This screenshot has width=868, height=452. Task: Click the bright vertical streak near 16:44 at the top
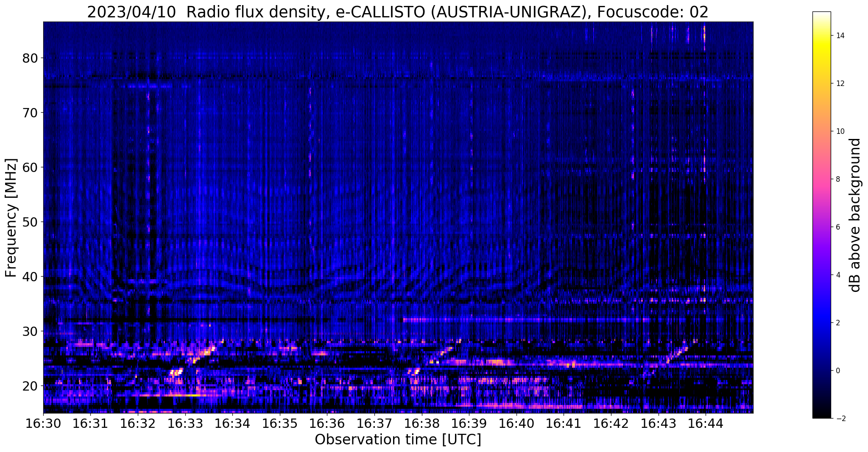[x=704, y=37]
